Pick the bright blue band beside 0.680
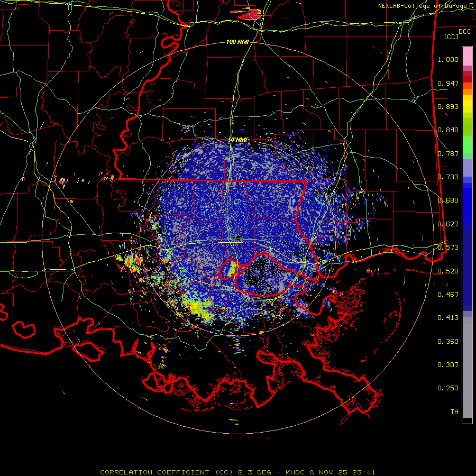Image resolution: width=476 pixels, height=476 pixels. click(467, 204)
